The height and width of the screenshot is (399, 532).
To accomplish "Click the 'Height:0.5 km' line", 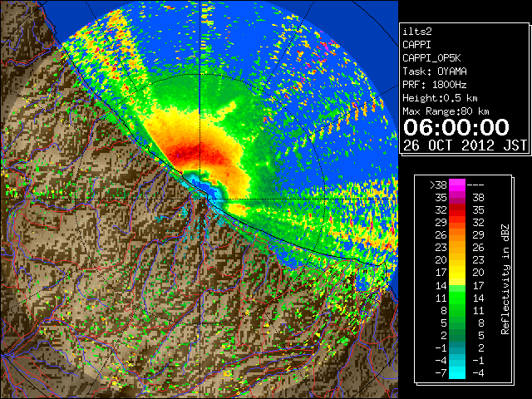I will [x=440, y=98].
